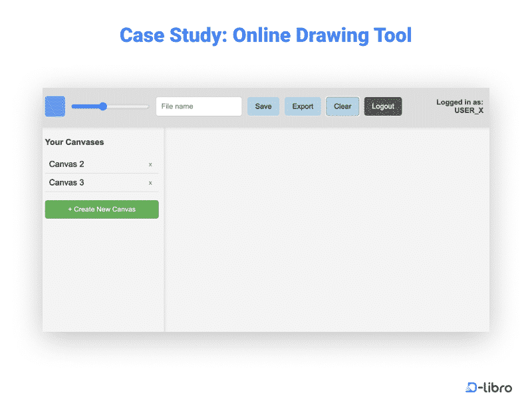This screenshot has height=399, width=532.
Task: Click the USER_X logged-in label
Action: point(459,107)
